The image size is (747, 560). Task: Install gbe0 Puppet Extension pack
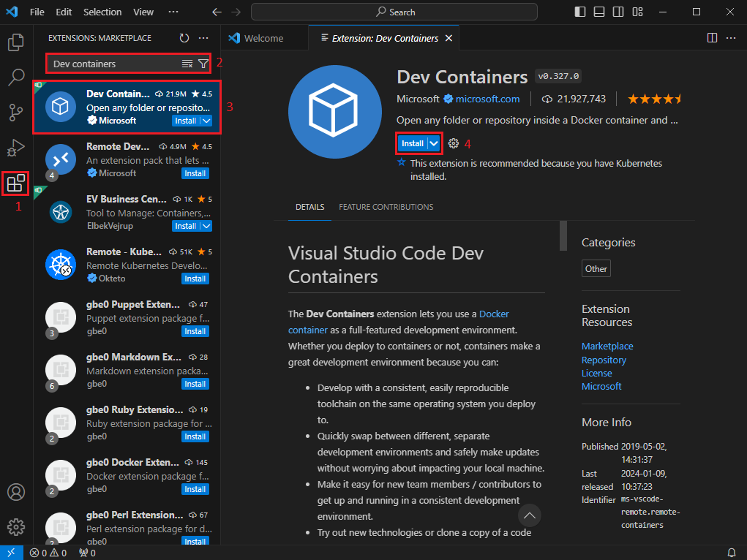tap(195, 331)
